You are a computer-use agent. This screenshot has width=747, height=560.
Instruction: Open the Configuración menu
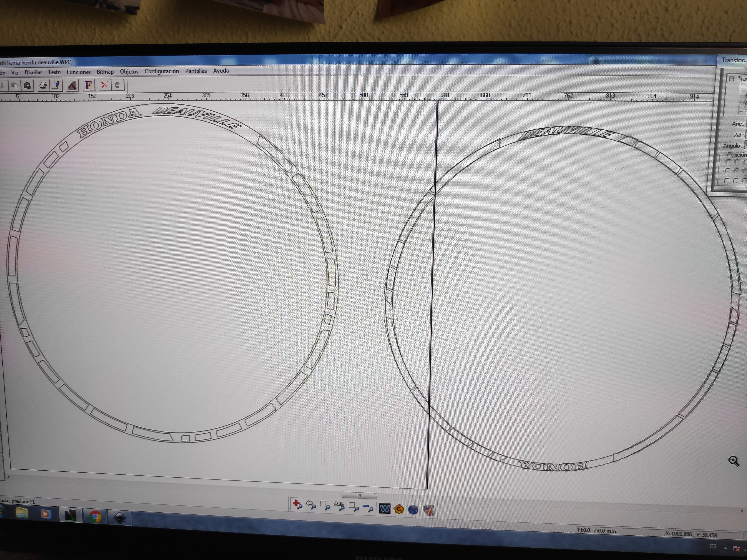coord(162,71)
